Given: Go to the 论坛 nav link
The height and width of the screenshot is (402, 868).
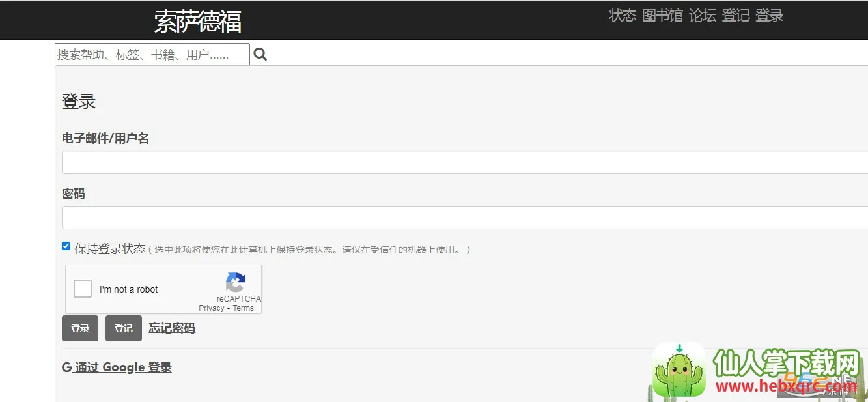Looking at the screenshot, I should pos(703,16).
